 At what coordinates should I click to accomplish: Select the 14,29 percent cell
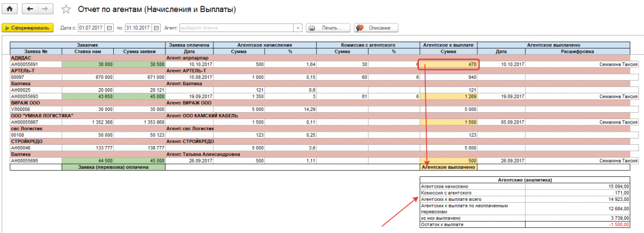[291, 110]
